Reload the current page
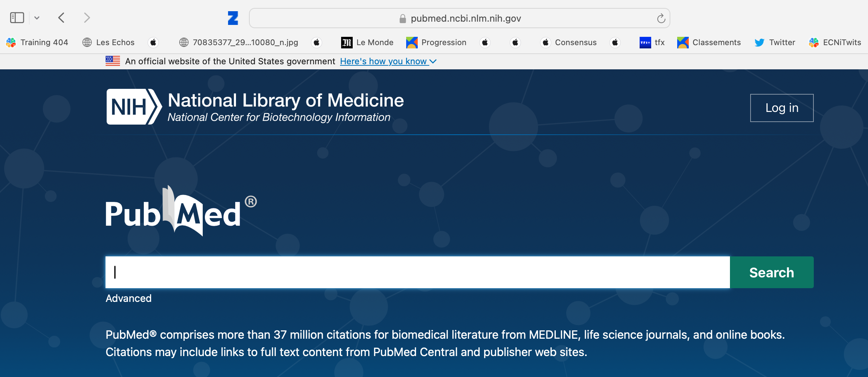The height and width of the screenshot is (377, 868). (x=661, y=18)
